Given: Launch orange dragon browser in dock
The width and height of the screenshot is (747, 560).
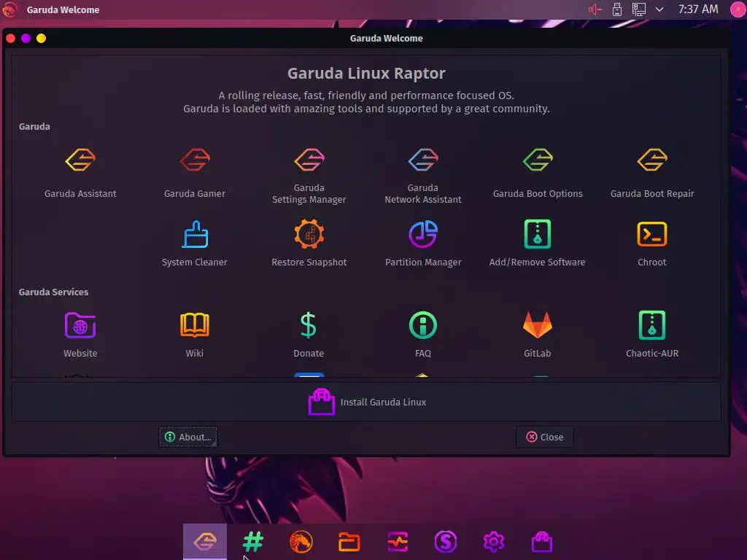Looking at the screenshot, I should 301,542.
